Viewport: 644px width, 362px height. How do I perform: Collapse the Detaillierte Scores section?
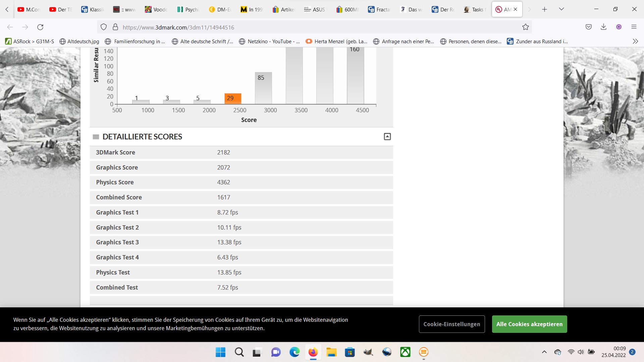click(387, 136)
